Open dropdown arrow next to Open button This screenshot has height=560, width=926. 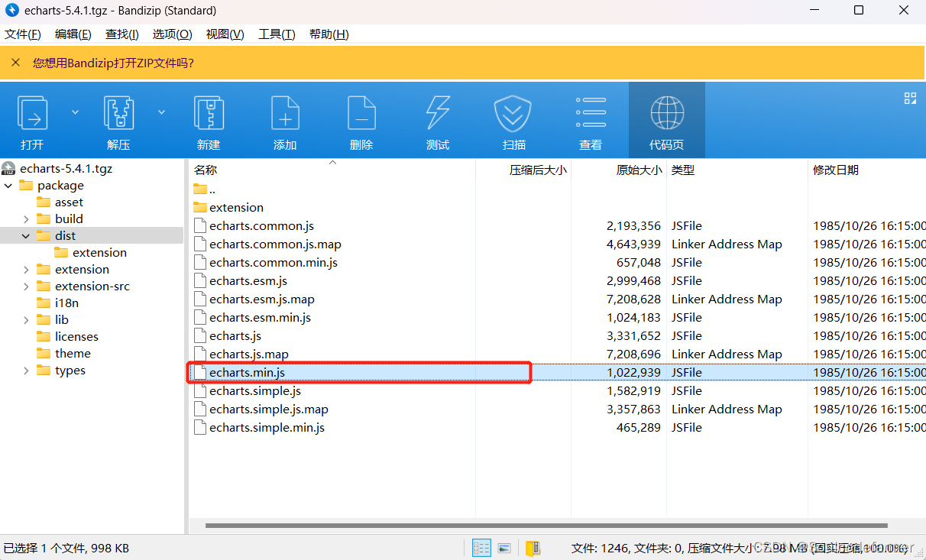[75, 112]
